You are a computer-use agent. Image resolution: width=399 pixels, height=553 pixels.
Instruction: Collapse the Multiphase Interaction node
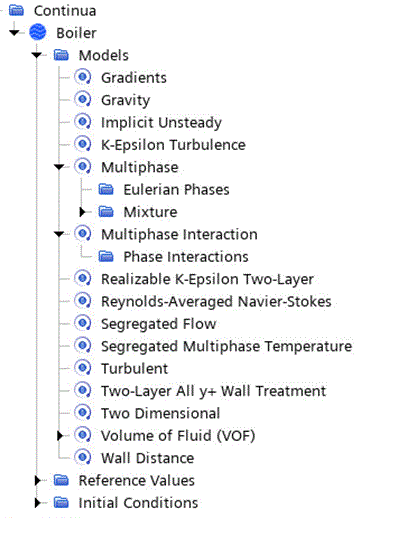(59, 234)
